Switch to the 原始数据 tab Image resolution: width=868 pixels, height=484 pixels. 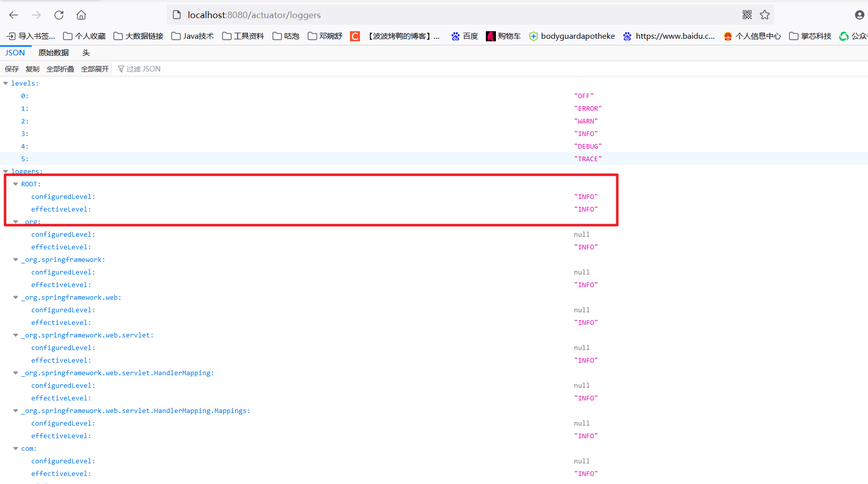click(x=53, y=52)
